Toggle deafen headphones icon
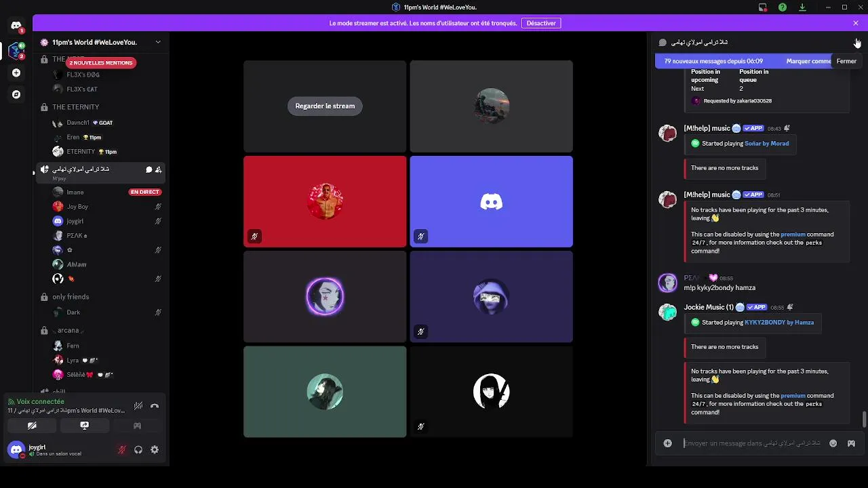 [138, 449]
